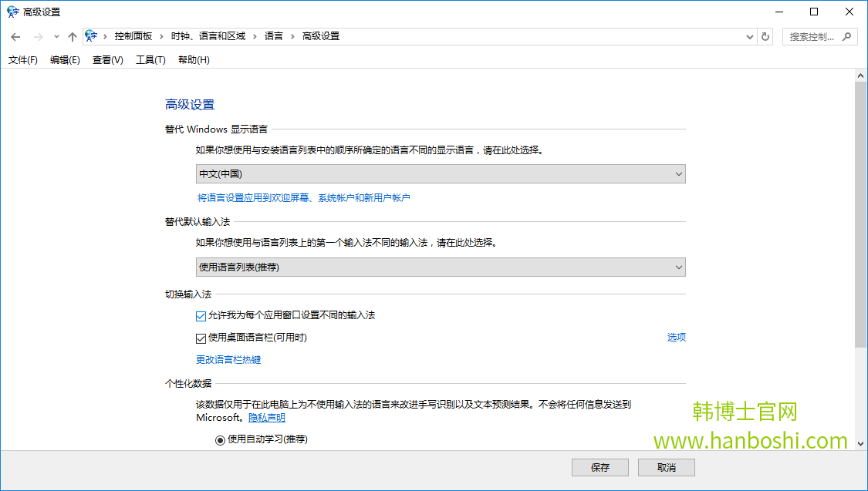Click the back navigation arrow
This screenshot has height=491, width=868.
coord(15,36)
